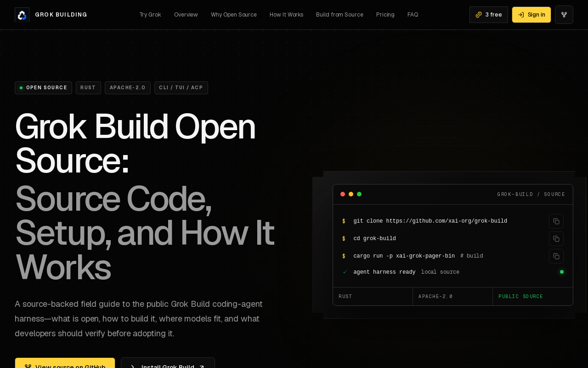
Task: Open the git branch icon button in header
Action: [564, 15]
